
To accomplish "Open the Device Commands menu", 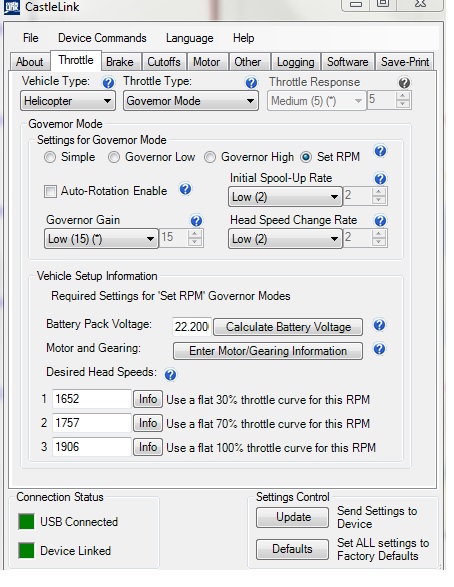I will (102, 38).
